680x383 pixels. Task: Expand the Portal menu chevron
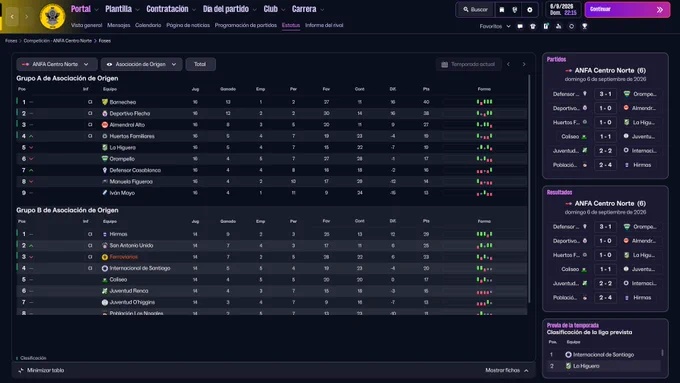click(96, 10)
